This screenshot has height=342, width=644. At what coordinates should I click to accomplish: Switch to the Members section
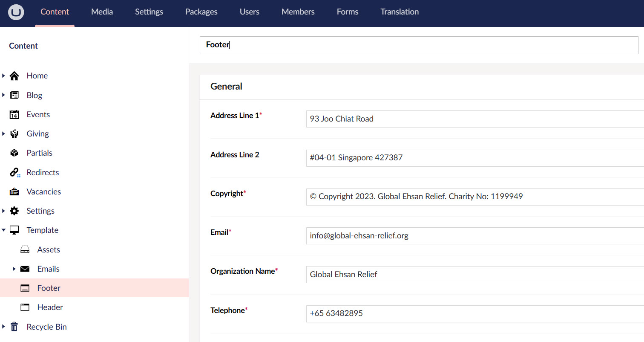click(x=298, y=12)
